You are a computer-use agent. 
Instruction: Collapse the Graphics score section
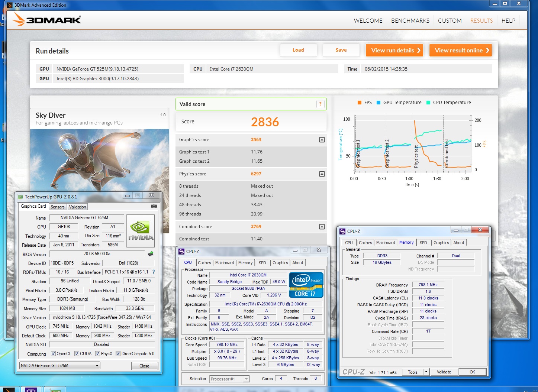click(322, 140)
